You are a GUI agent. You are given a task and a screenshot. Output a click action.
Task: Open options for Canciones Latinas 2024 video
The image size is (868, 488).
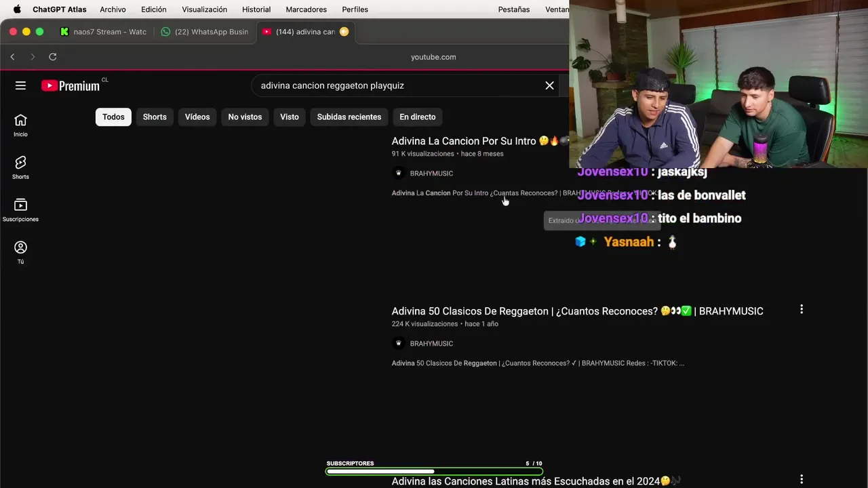point(802,479)
